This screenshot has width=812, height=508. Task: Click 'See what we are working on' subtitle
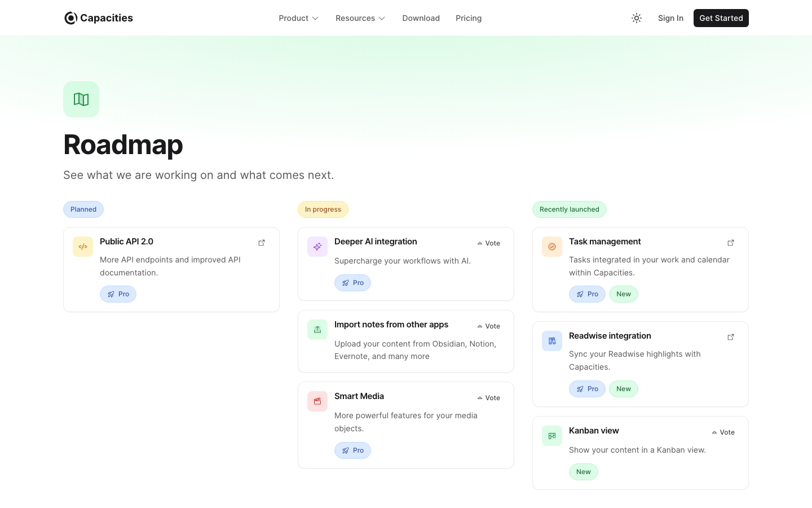[198, 175]
